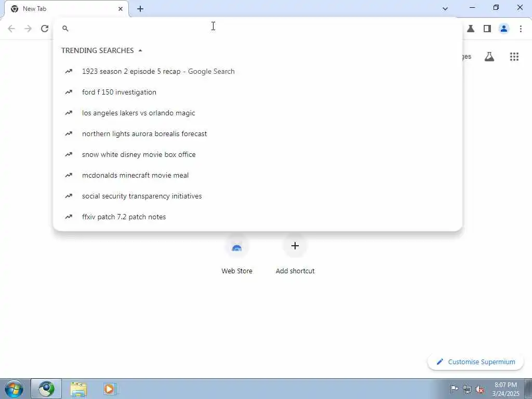Select 'mcdonalds minecraft movie meal' suggestion
The image size is (532, 399).
258,175
